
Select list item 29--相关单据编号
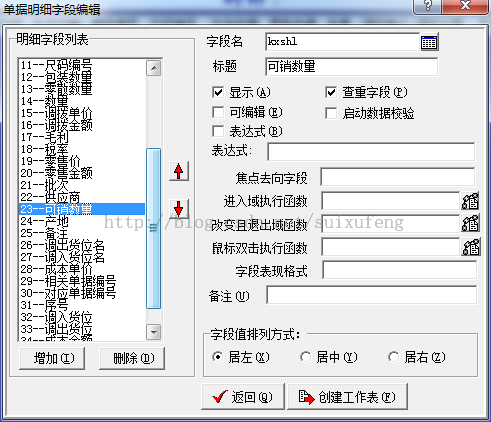point(82,281)
